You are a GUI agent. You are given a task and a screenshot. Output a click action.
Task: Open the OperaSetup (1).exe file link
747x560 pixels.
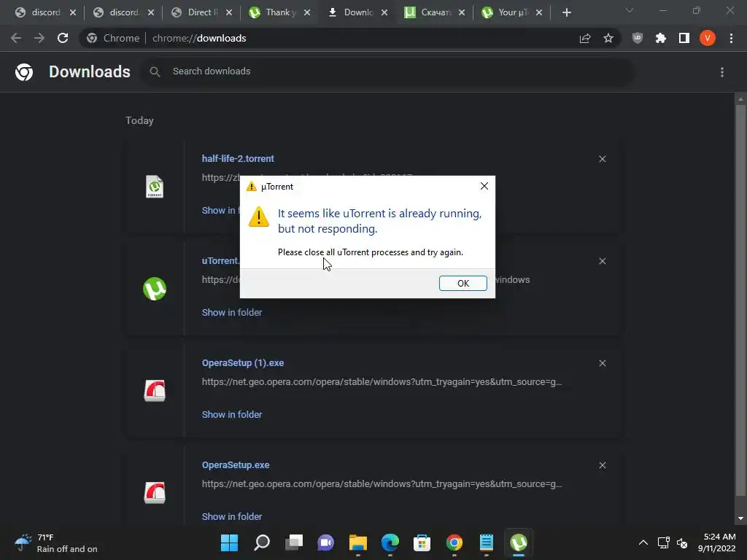tap(242, 363)
